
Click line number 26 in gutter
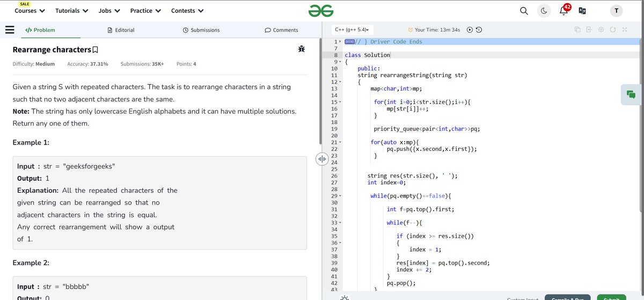pyautogui.click(x=334, y=175)
